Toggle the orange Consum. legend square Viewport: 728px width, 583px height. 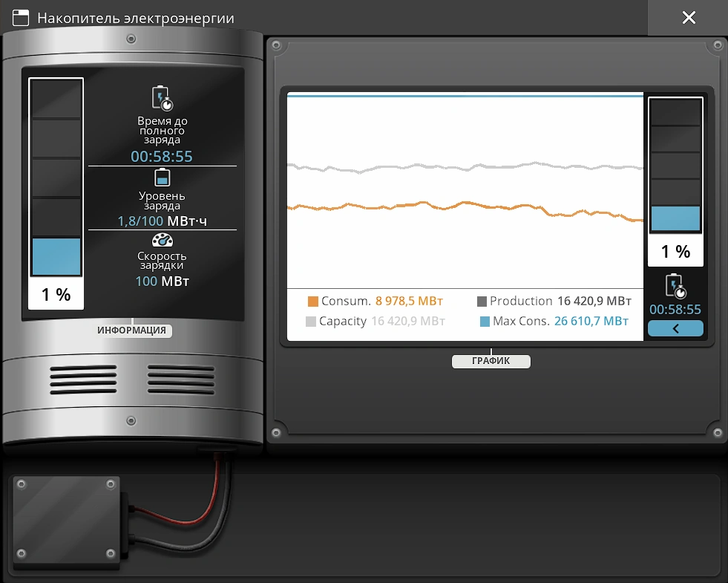312,302
